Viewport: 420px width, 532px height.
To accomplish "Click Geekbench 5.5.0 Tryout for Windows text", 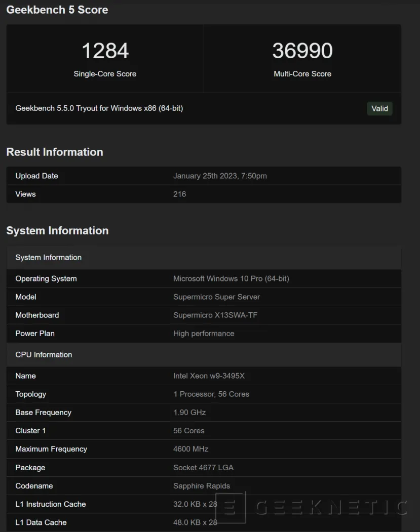I will 99,108.
